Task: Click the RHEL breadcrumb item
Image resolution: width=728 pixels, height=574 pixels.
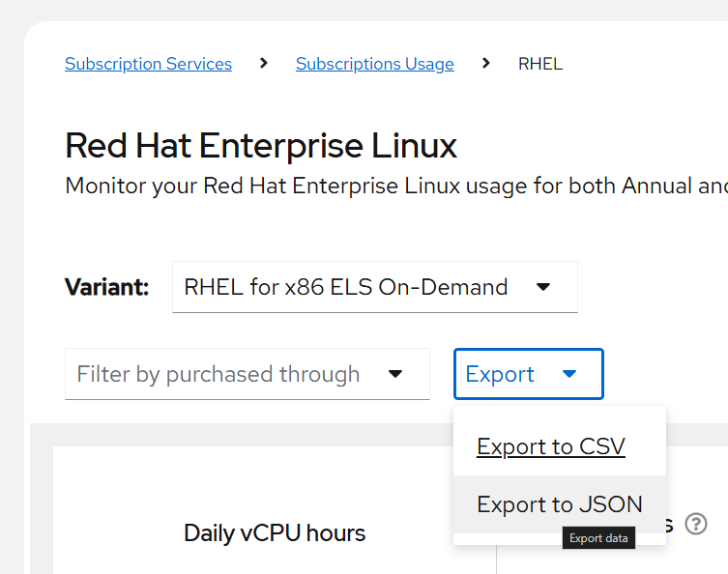Action: pyautogui.click(x=539, y=64)
